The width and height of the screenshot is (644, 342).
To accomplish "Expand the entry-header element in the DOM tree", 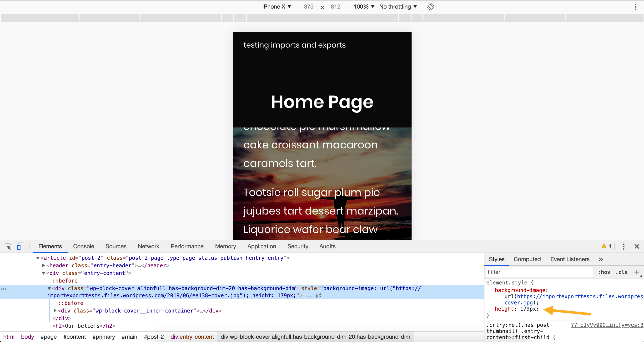I will [x=43, y=265].
